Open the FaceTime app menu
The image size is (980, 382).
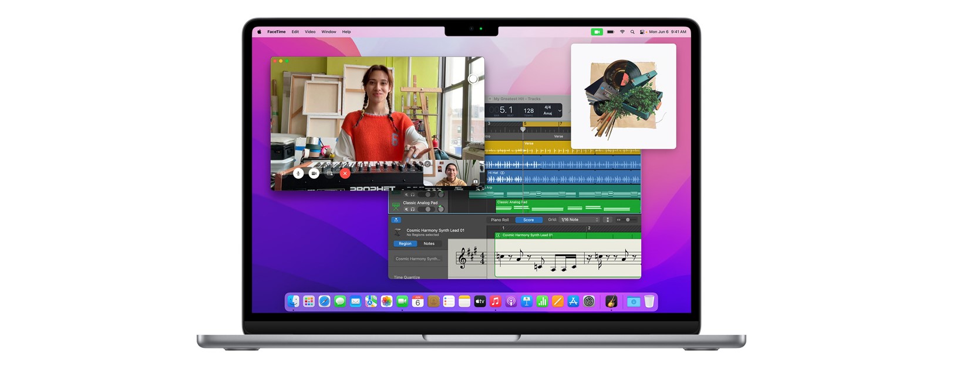pyautogui.click(x=277, y=32)
